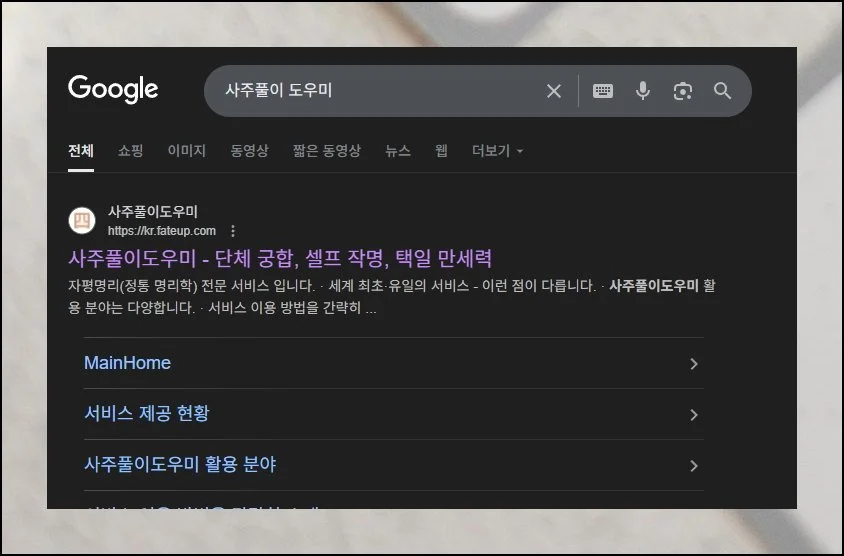Click into the search box with 사주풀이 도우미
Viewport: 844px width, 556px height.
click(380, 91)
